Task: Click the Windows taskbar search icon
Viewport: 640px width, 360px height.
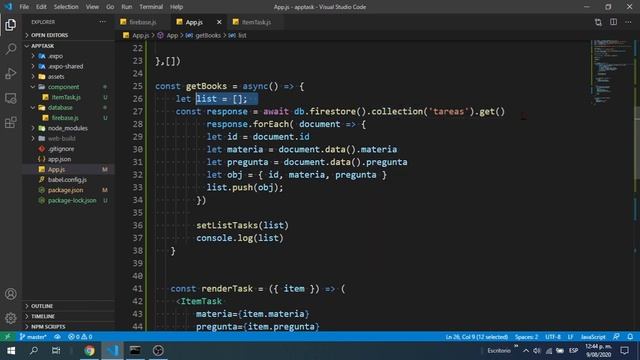Action: click(x=33, y=351)
